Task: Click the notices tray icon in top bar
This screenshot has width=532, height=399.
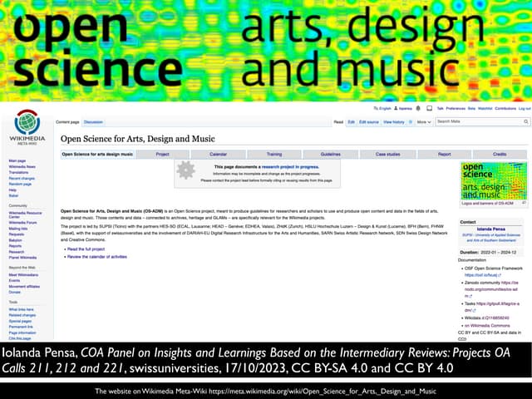Action: point(428,108)
